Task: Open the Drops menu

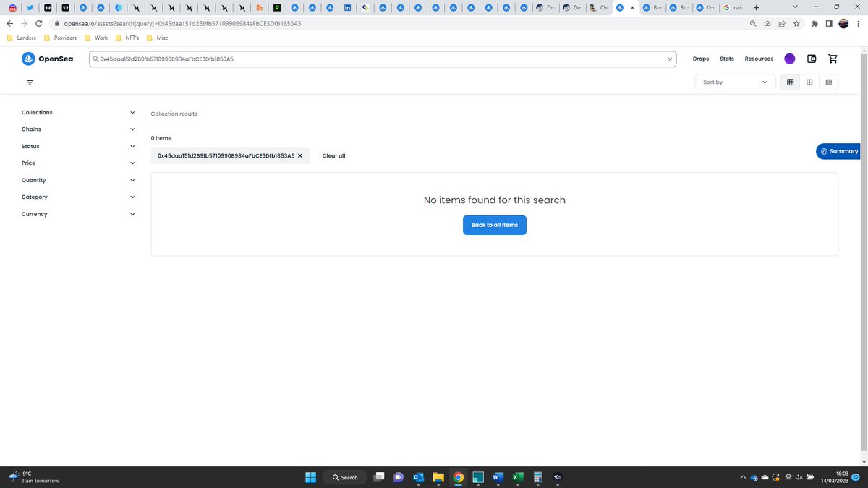Action: (x=701, y=59)
